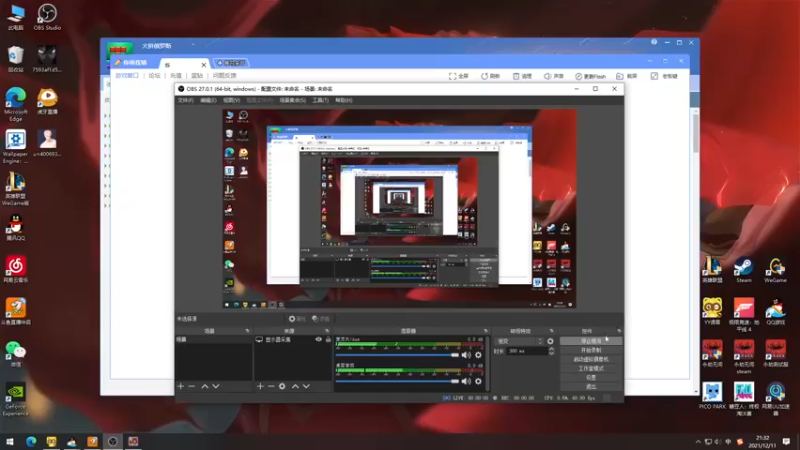Mute the desktop audio channel

tap(466, 381)
